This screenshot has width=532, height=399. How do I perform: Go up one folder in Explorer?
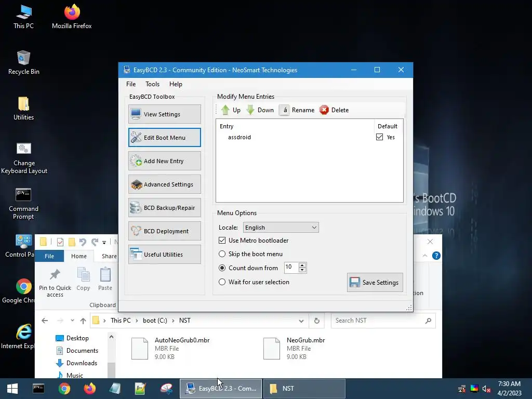coord(83,321)
